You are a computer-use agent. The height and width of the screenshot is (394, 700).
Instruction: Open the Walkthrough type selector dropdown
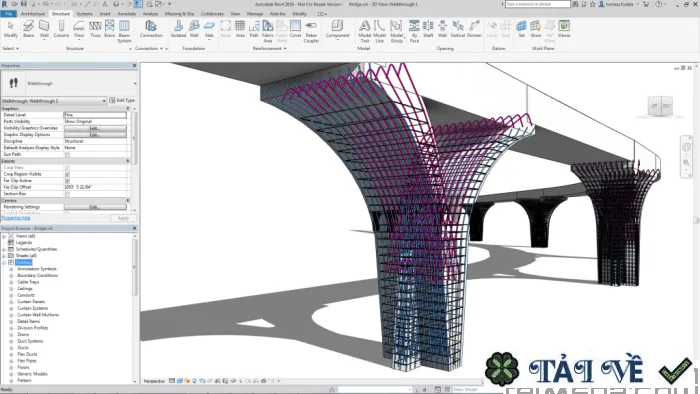135,83
